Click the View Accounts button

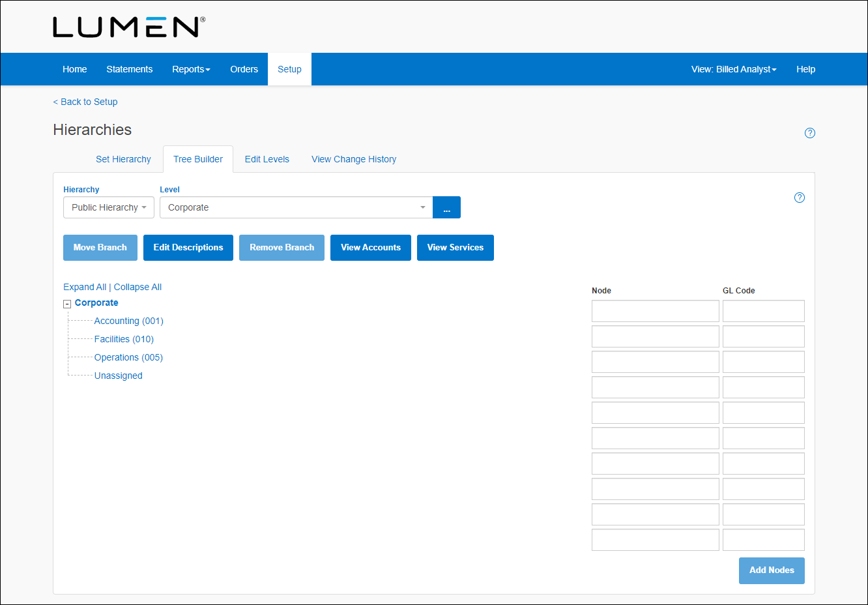370,248
